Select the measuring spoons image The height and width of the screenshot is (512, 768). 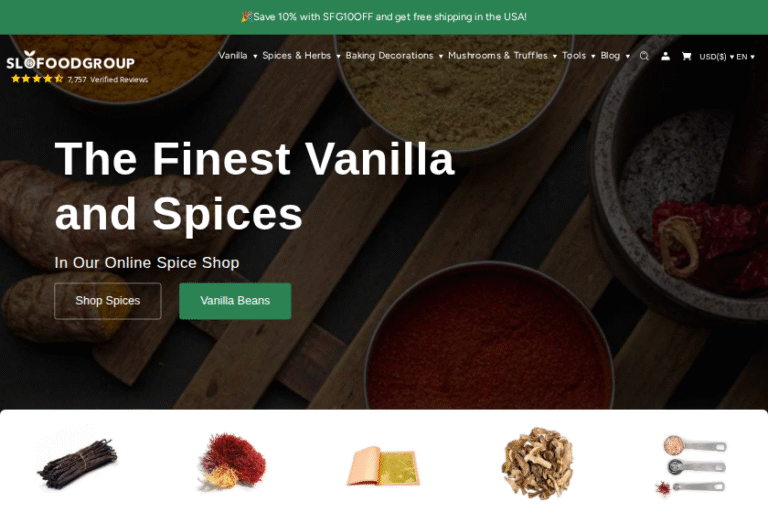pyautogui.click(x=691, y=465)
